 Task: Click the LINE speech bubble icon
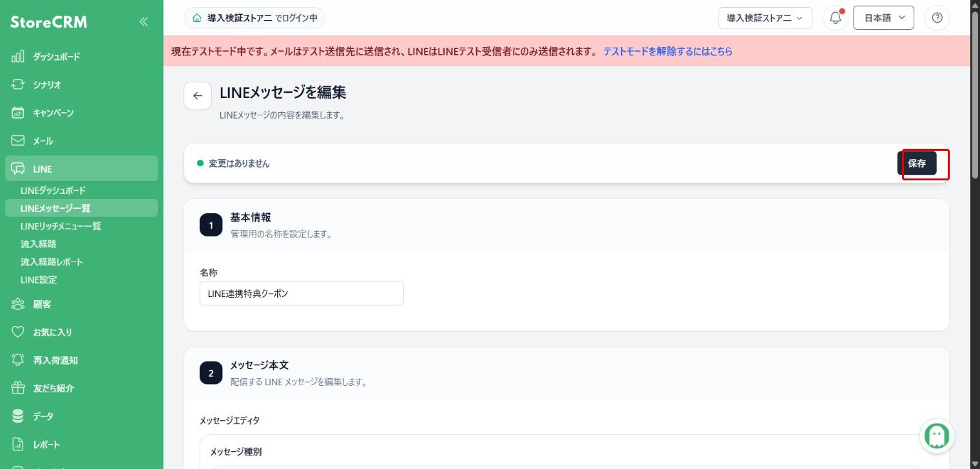tap(18, 169)
